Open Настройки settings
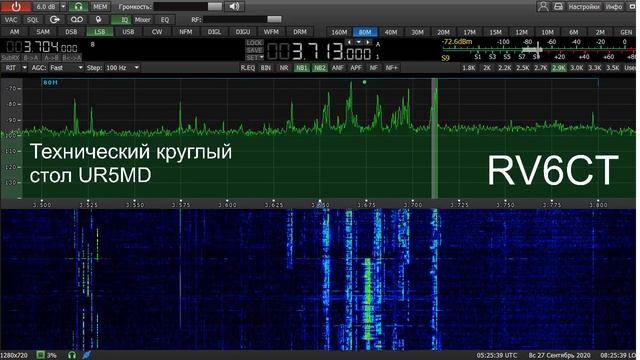 [x=584, y=7]
